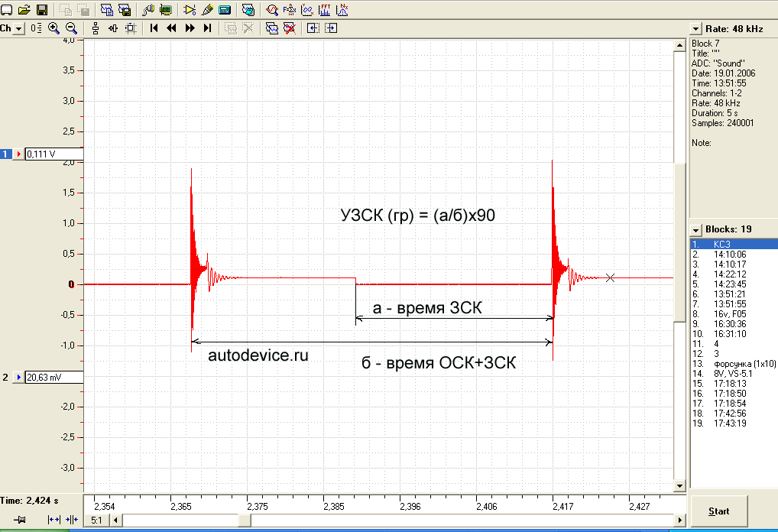This screenshot has height=532, width=778.
Task: Open the ADC board settings icon
Action: [166, 10]
